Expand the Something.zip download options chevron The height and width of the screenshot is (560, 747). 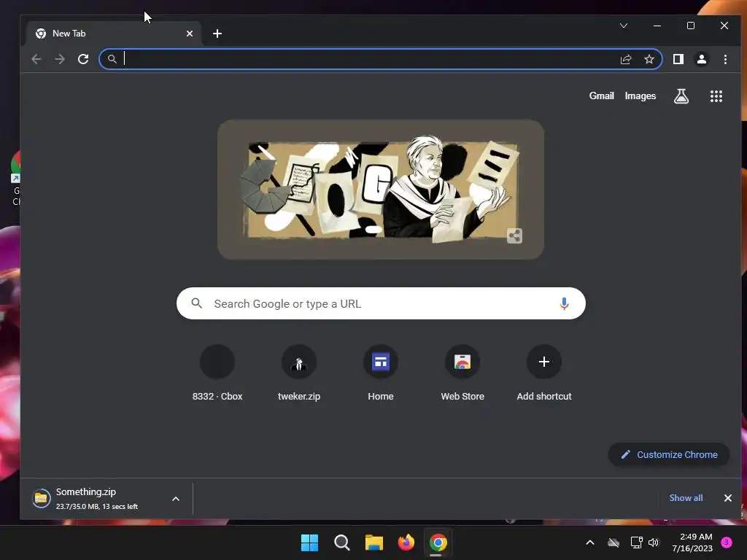(x=176, y=499)
